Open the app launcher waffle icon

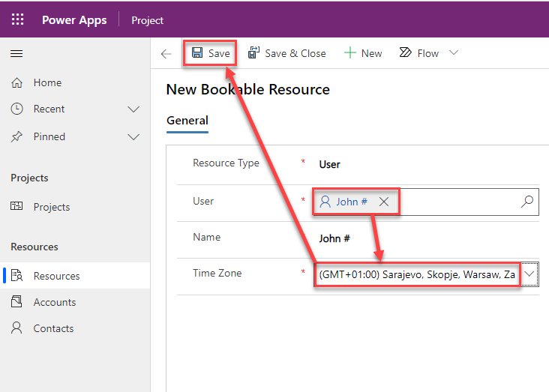pyautogui.click(x=17, y=20)
